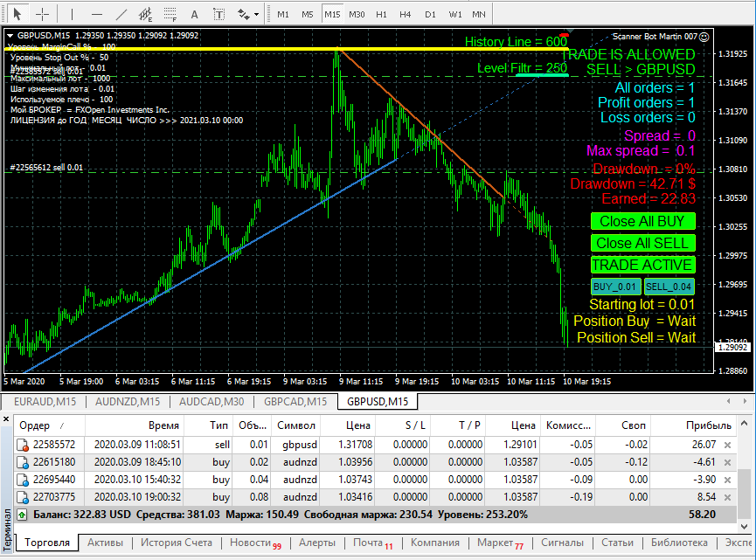Select the Equidistant Channel tool
This screenshot has width=756, height=560.
pos(146,15)
